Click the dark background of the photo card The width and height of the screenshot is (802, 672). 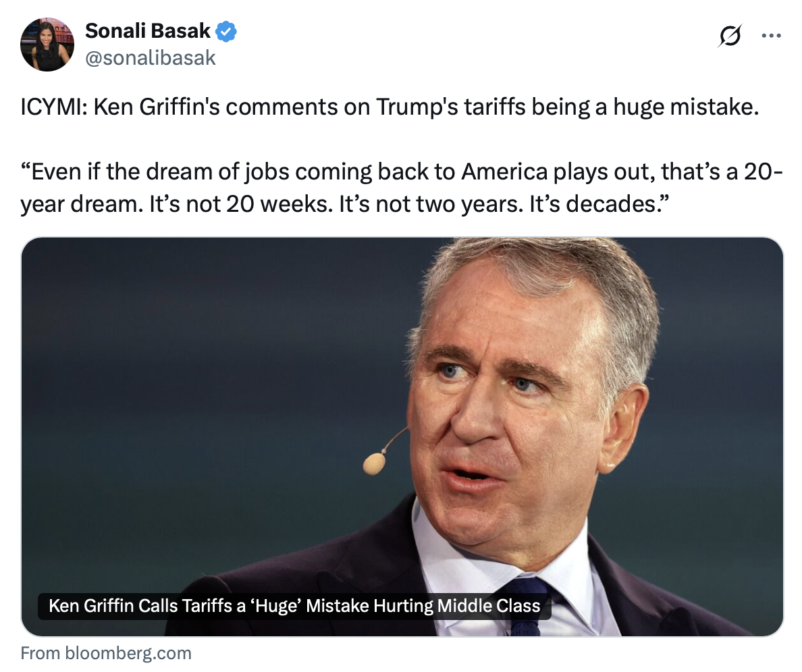[169, 371]
